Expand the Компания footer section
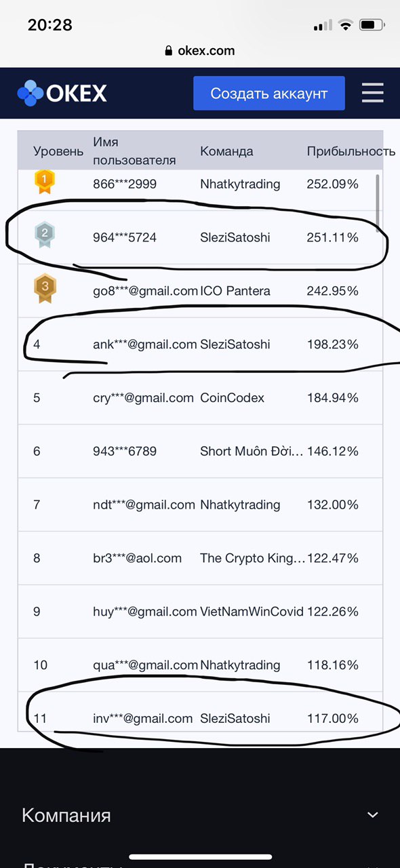The width and height of the screenshot is (400, 868). tap(200, 815)
